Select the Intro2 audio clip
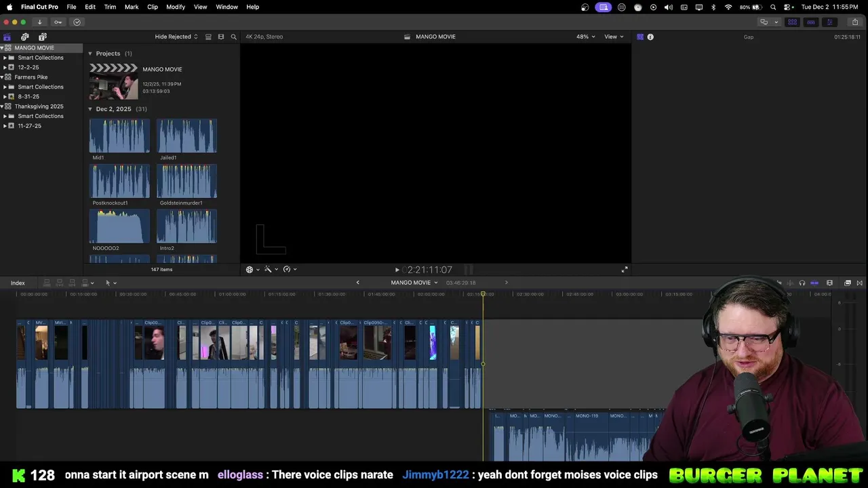The height and width of the screenshot is (488, 868). click(186, 226)
